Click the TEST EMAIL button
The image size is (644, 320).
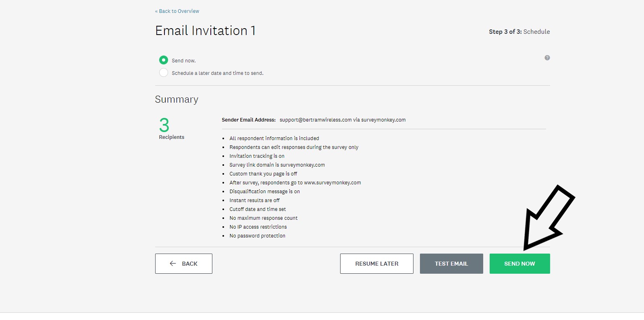(451, 264)
